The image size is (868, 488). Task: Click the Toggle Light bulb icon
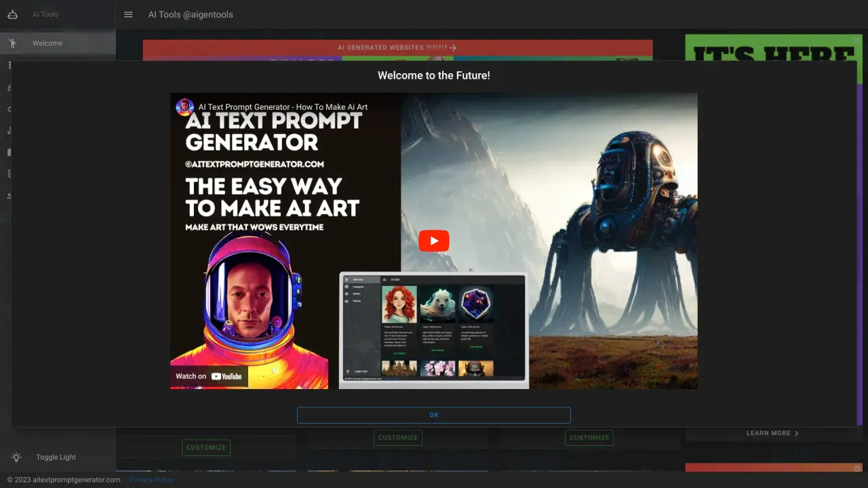point(16,457)
